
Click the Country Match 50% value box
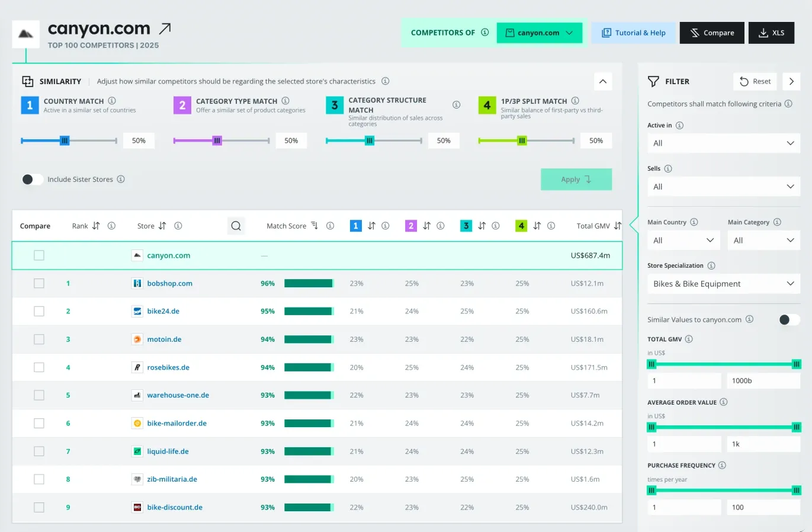pyautogui.click(x=139, y=140)
